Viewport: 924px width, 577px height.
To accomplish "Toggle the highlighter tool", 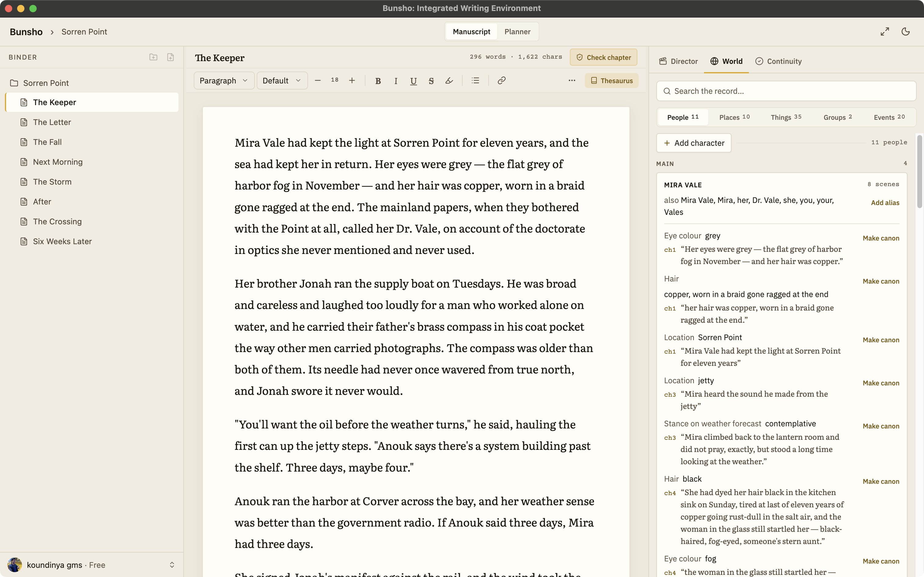I will pos(449,80).
